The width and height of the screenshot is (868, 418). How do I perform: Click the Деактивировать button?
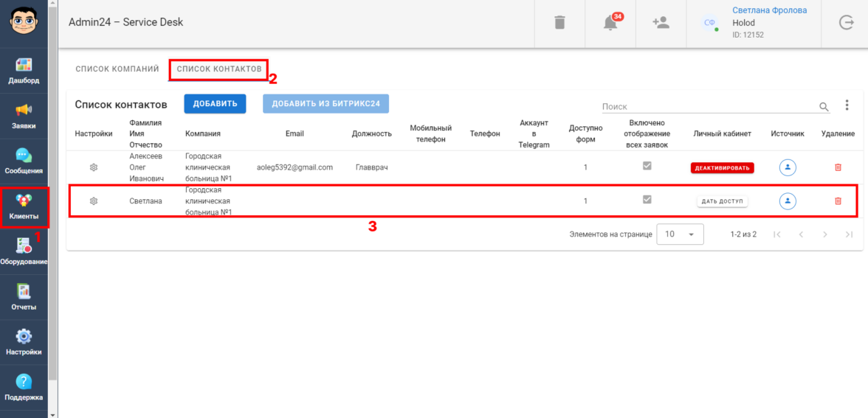point(723,167)
